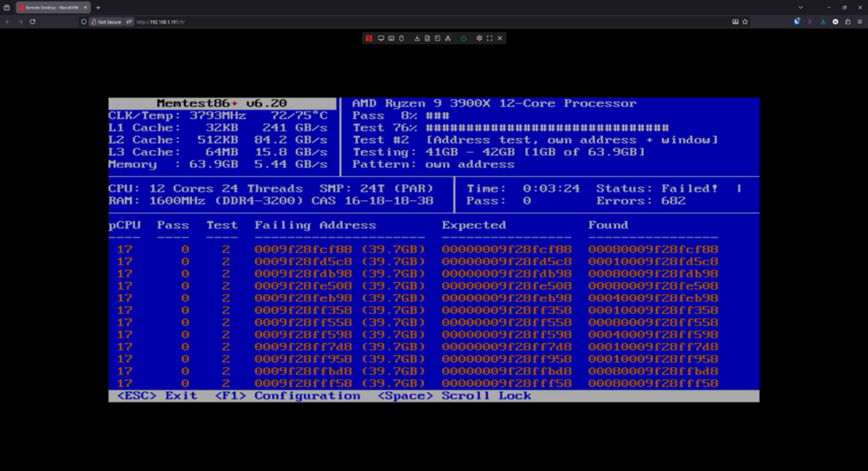This screenshot has height=471, width=868.
Task: Open the image mount/download icon in KVM toolbar
Action: click(x=417, y=38)
